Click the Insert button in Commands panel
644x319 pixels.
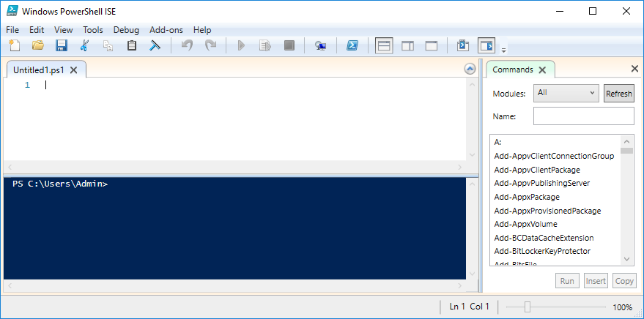(596, 281)
